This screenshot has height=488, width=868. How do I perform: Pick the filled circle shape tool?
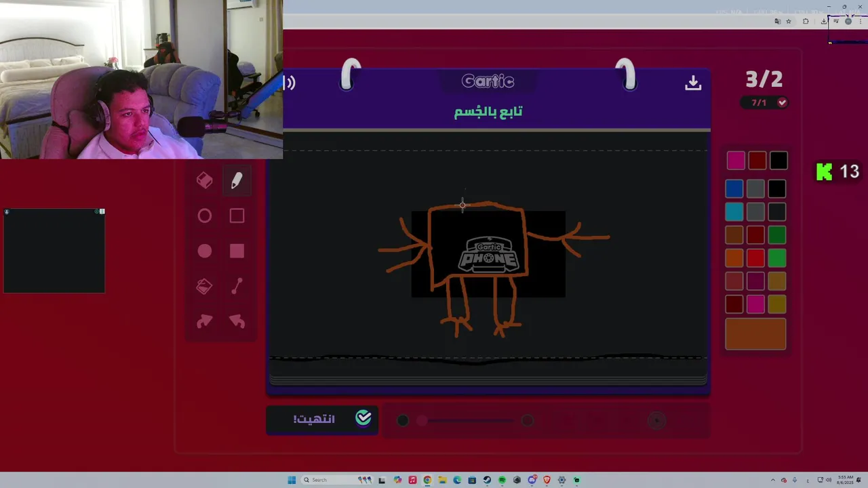pyautogui.click(x=204, y=251)
